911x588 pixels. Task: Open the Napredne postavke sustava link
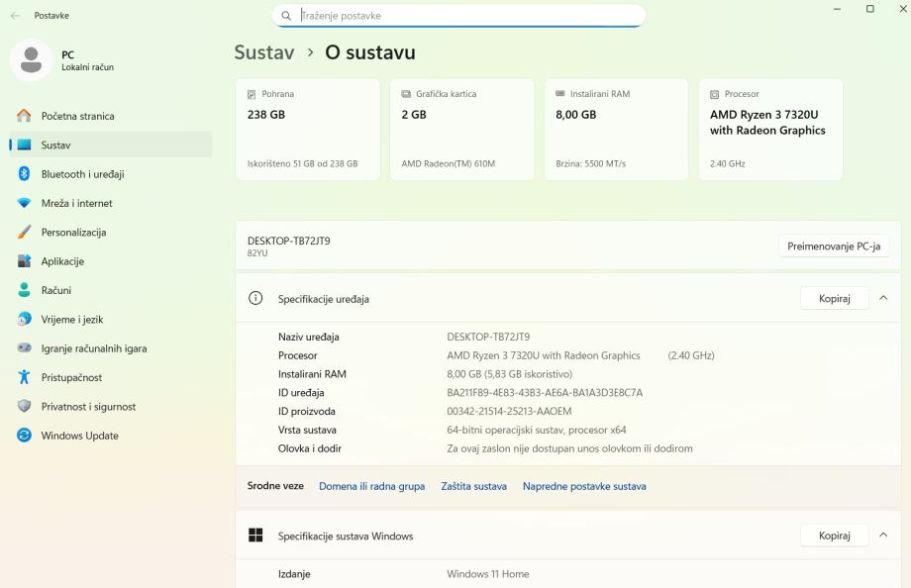[x=584, y=486]
